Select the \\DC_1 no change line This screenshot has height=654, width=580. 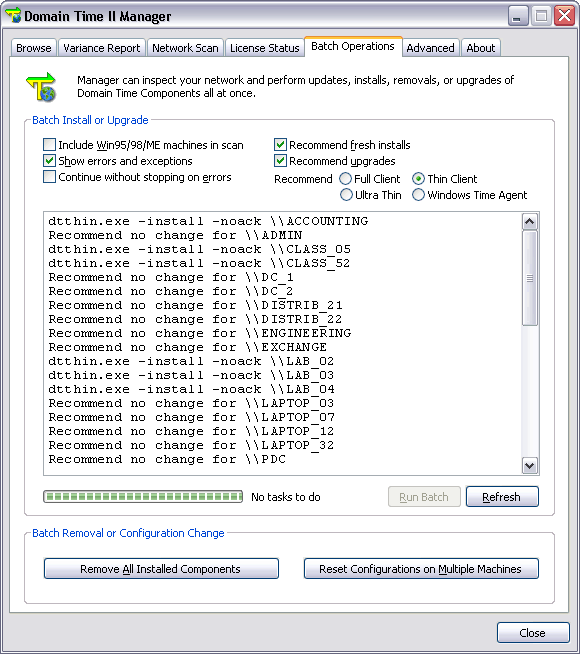(171, 277)
